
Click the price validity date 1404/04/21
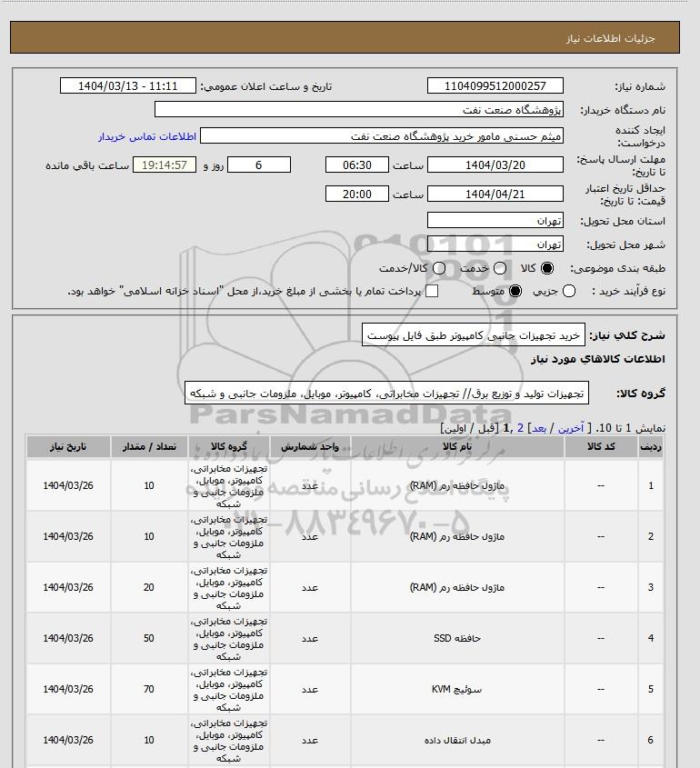pyautogui.click(x=495, y=194)
